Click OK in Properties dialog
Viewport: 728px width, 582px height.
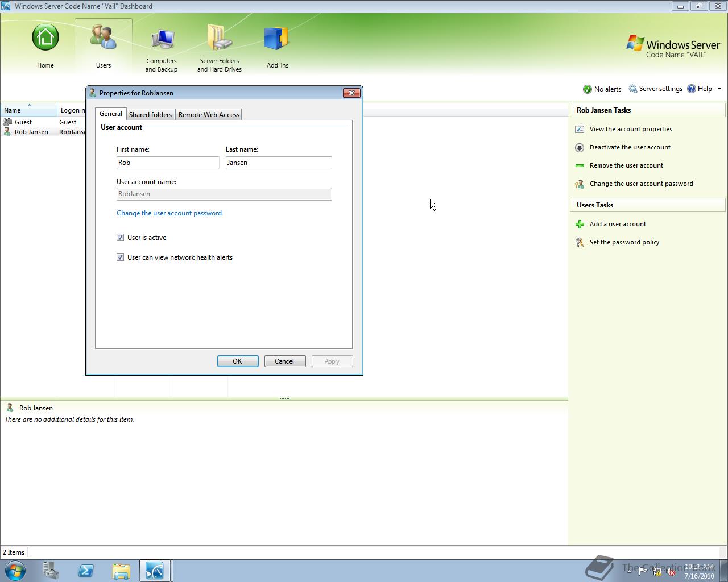(238, 361)
